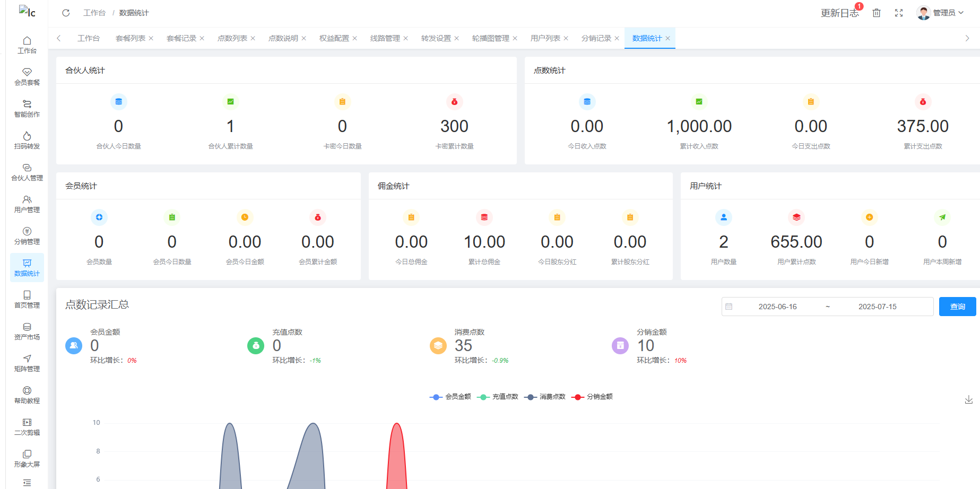
Task: Open 扫码转发 in the sidebar
Action: (27, 140)
